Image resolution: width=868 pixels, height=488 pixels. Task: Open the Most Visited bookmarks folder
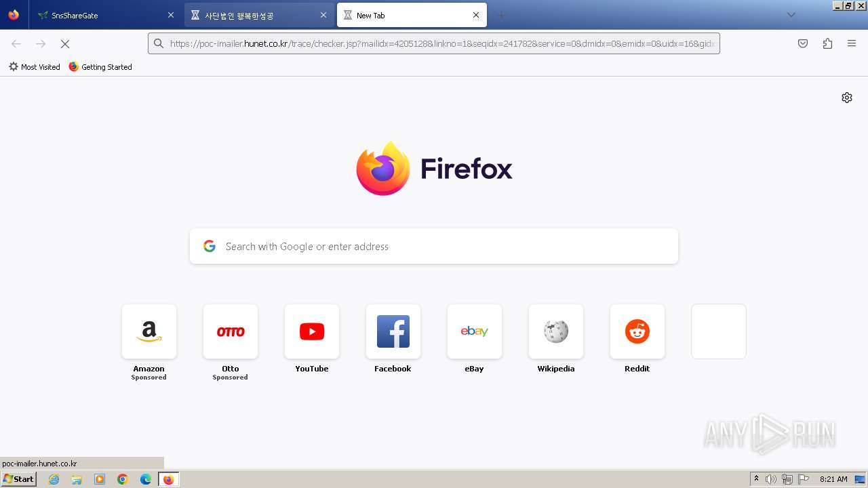(34, 67)
